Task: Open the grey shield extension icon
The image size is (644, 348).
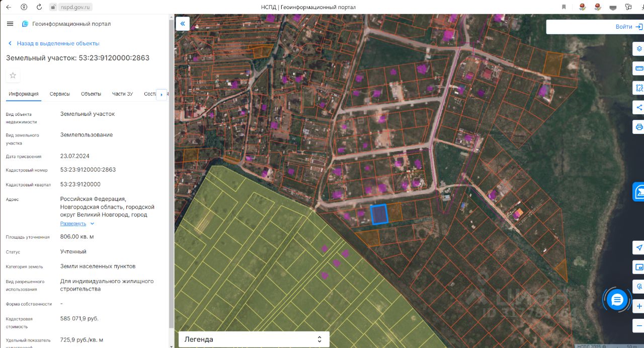Action: click(613, 7)
